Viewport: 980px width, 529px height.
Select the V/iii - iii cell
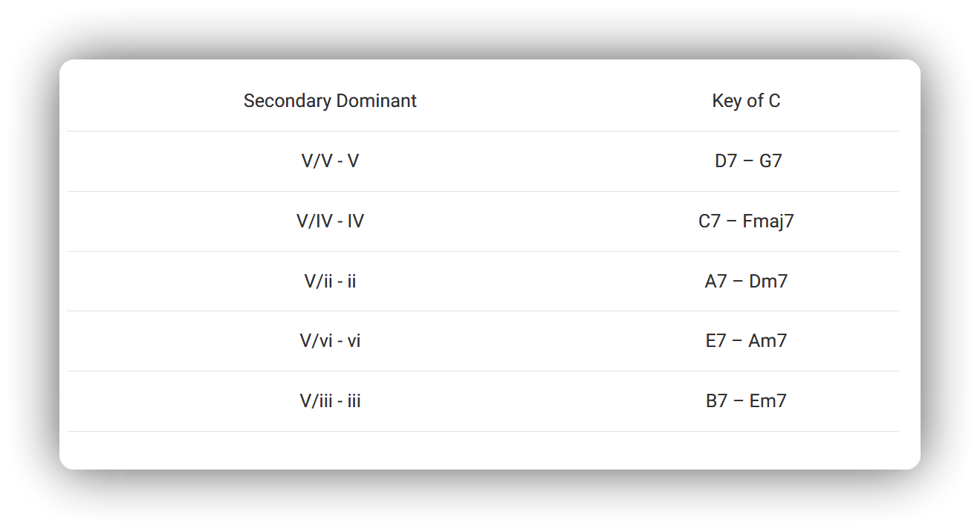pos(330,401)
